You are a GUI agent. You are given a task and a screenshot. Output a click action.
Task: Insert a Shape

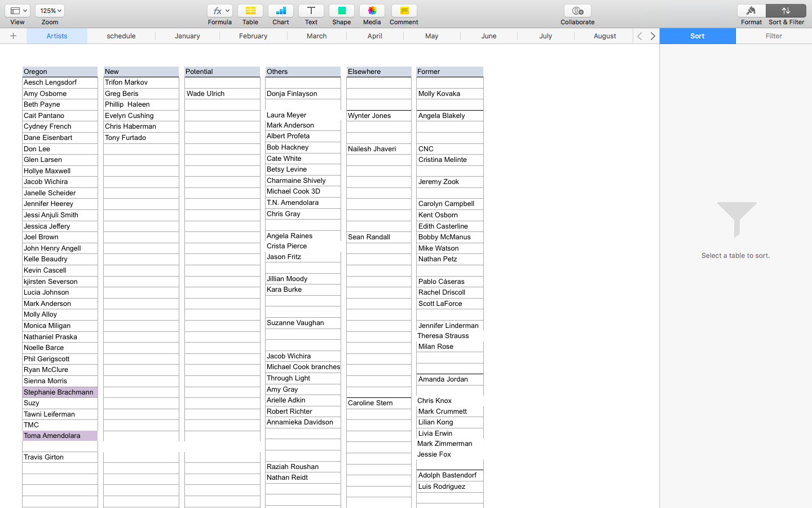point(342,11)
